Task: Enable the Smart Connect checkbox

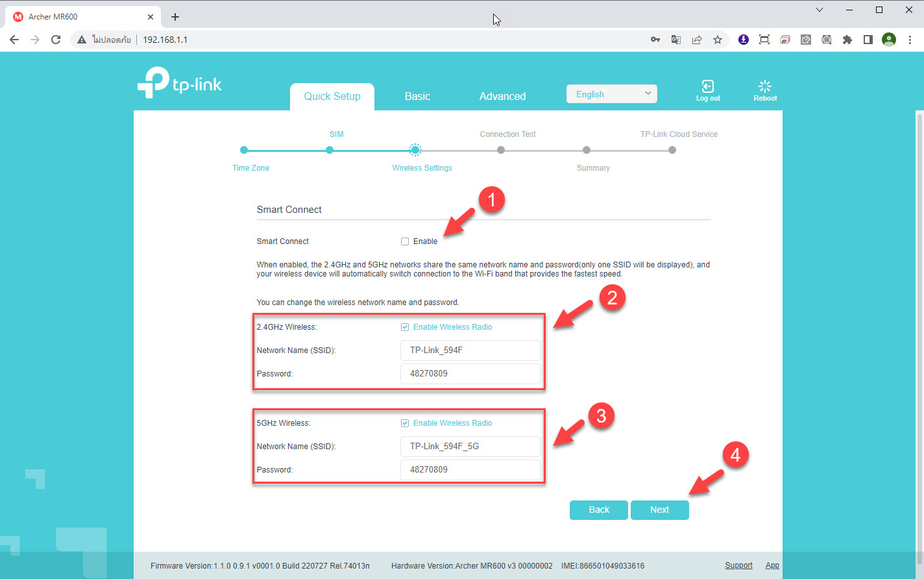Action: pos(405,241)
